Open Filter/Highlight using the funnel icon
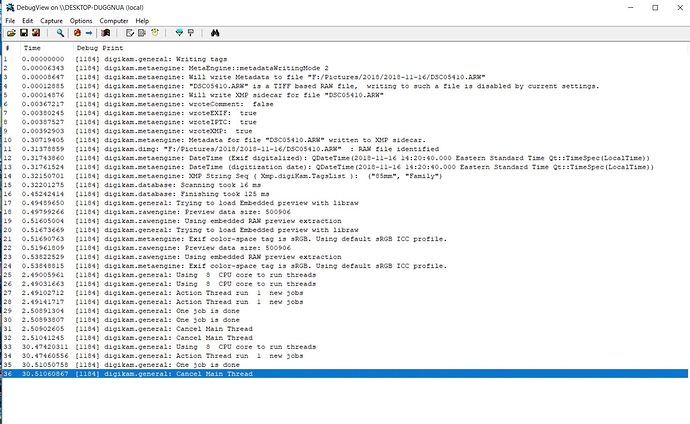Image resolution: width=690 pixels, height=424 pixels. pos(179,33)
